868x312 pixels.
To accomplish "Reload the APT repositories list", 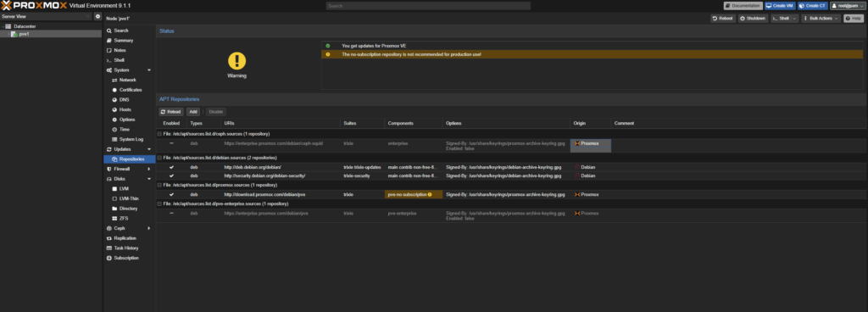I will coord(171,112).
